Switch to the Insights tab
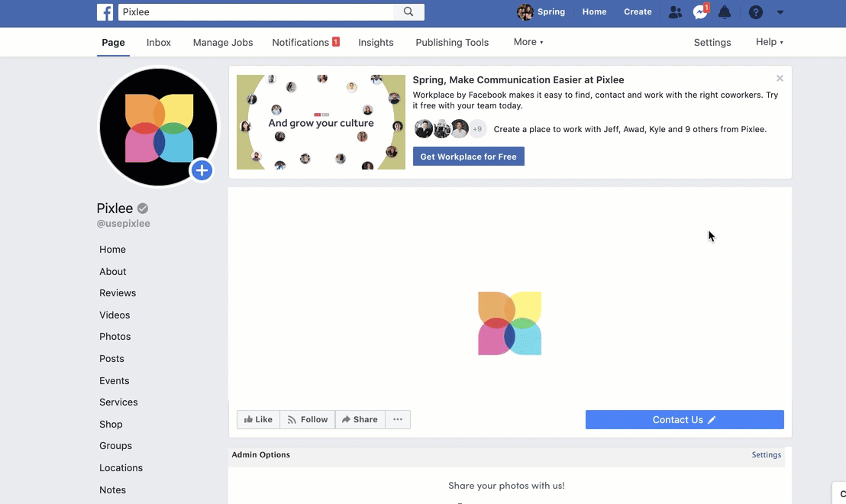The width and height of the screenshot is (846, 504). coord(376,43)
